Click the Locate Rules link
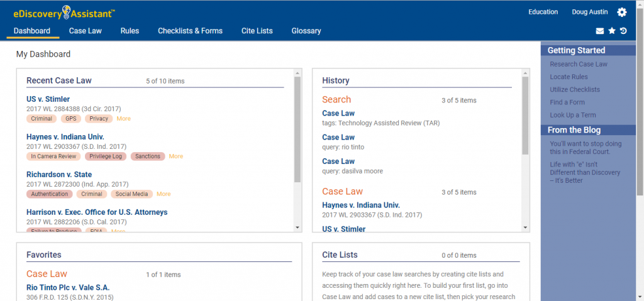Viewport: 644px width, 301px height. pyautogui.click(x=569, y=77)
